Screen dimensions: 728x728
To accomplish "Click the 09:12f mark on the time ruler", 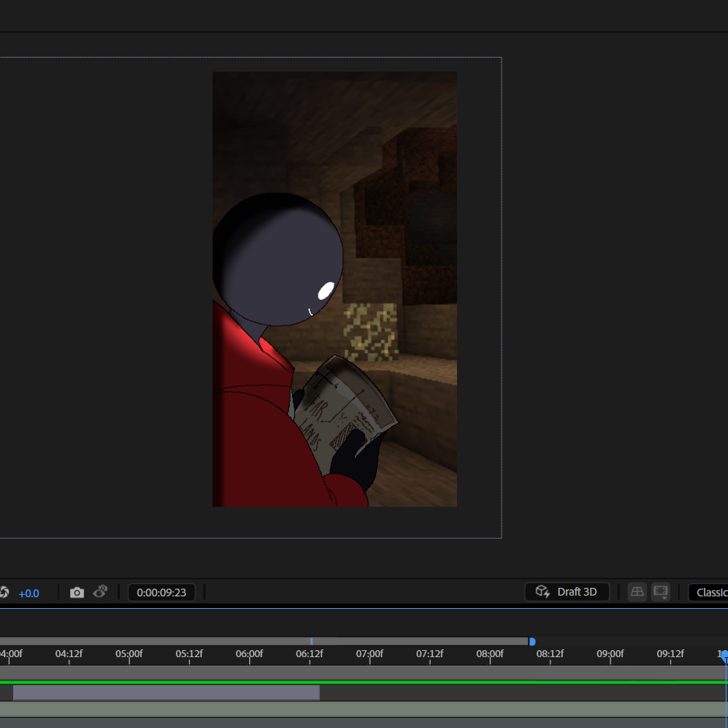I will (670, 654).
